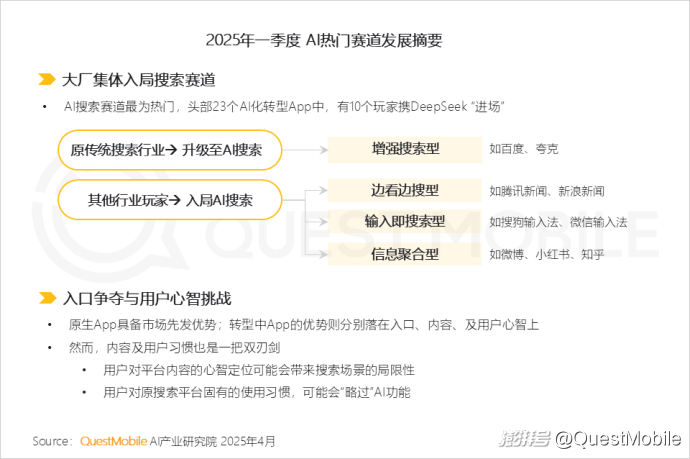Click the example text "如百度、夸克"

click(x=524, y=149)
